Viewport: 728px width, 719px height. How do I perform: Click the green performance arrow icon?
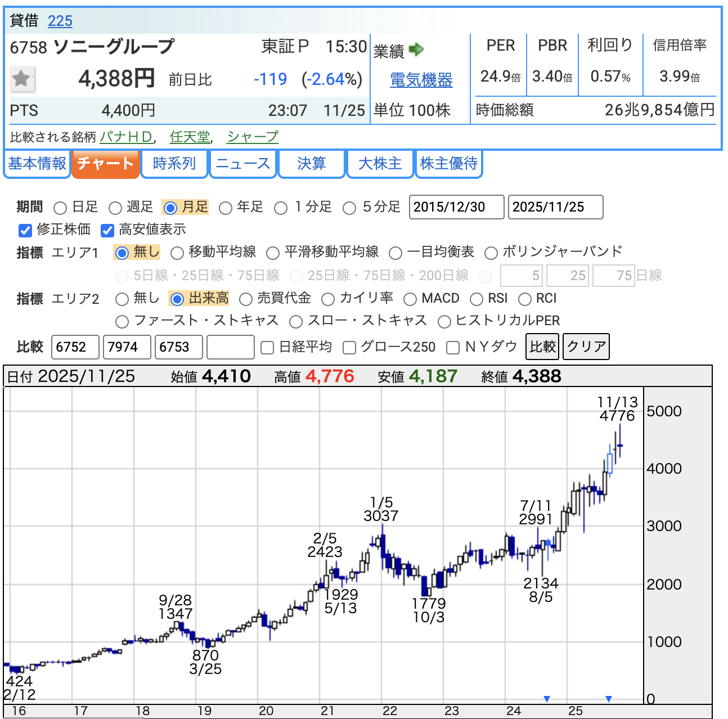pyautogui.click(x=416, y=50)
